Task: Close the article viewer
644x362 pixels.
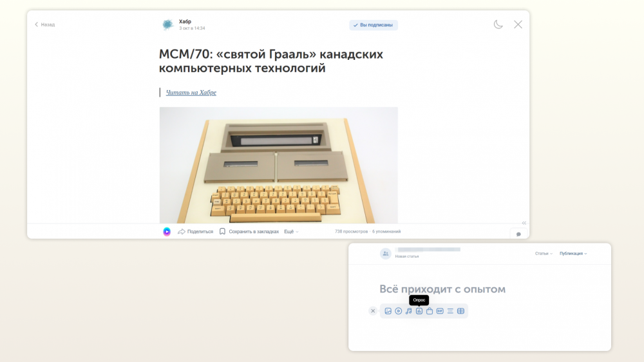Action: (x=518, y=24)
